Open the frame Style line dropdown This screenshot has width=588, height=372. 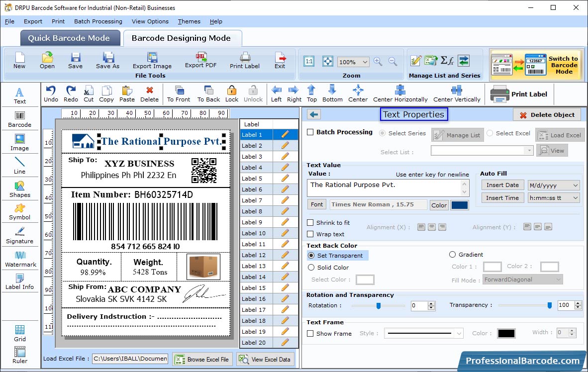pos(459,333)
